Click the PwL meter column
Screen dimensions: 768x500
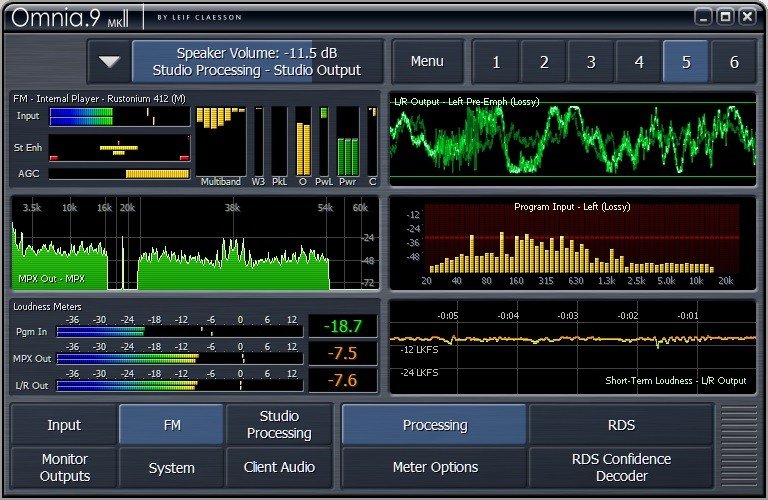[x=323, y=142]
